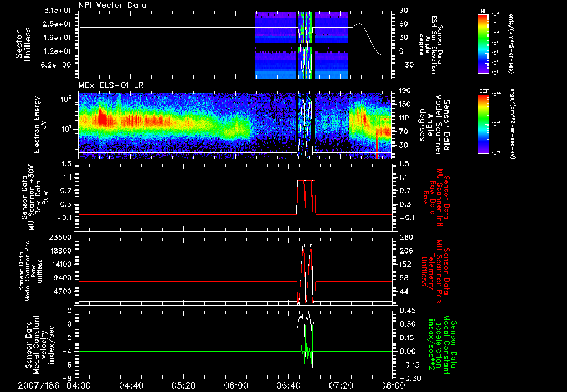Click the 'DEF' colorbar label

point(483,91)
